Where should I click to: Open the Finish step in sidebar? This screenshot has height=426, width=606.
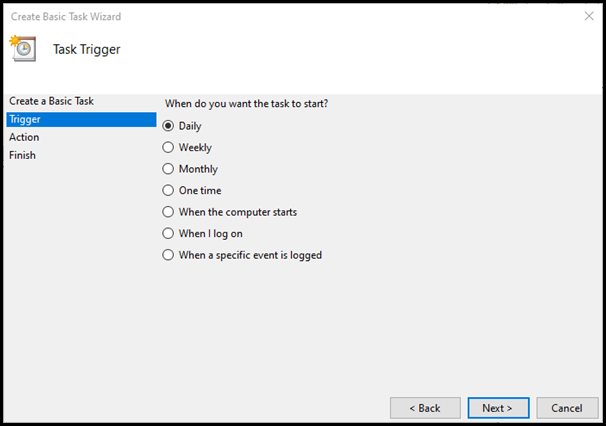coord(22,155)
